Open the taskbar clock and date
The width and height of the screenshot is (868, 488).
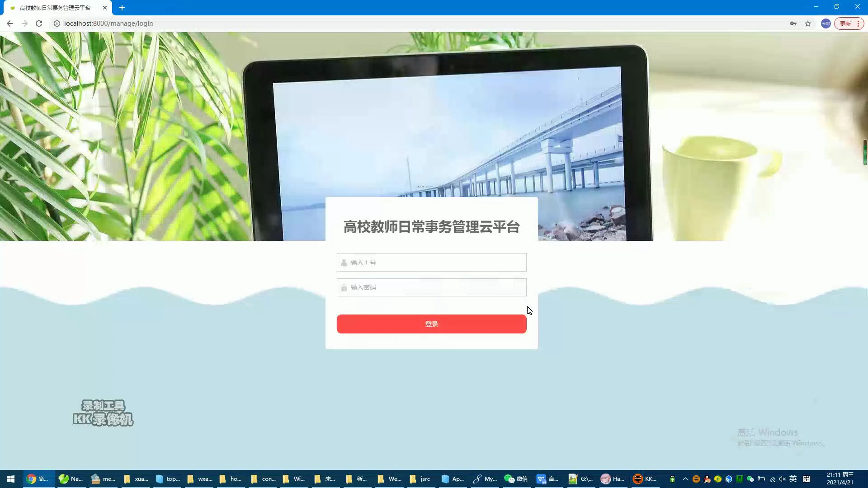click(x=840, y=479)
